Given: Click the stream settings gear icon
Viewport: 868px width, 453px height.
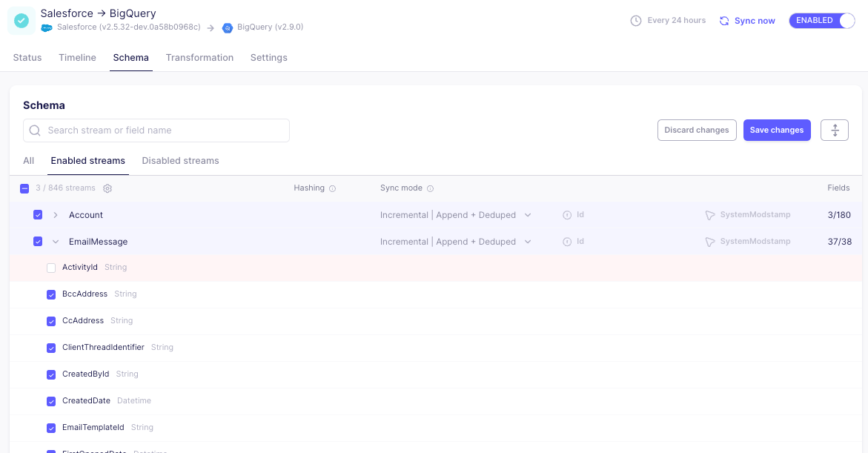Looking at the screenshot, I should (x=107, y=188).
